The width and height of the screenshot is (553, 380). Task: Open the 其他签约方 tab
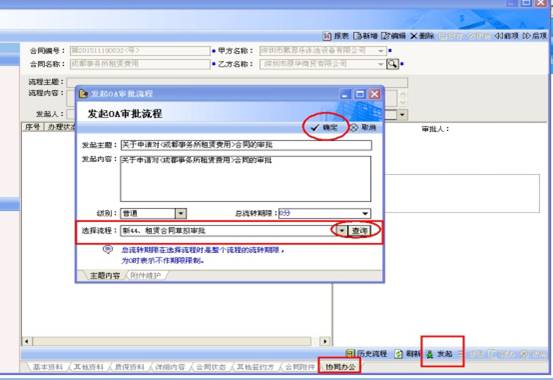(x=254, y=367)
